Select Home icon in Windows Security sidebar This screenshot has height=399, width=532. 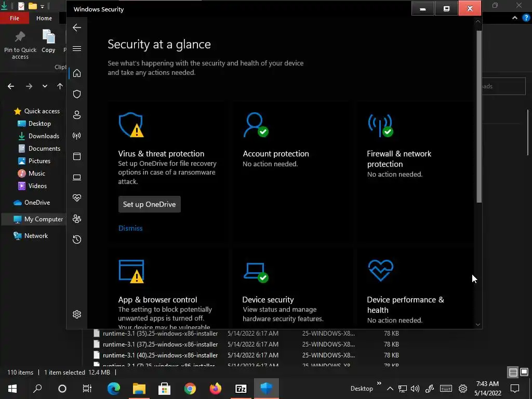77,73
